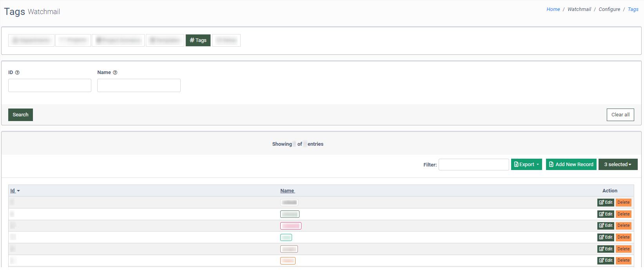Delete the pink-bordered tag's row
644x277 pixels.
[x=623, y=226]
